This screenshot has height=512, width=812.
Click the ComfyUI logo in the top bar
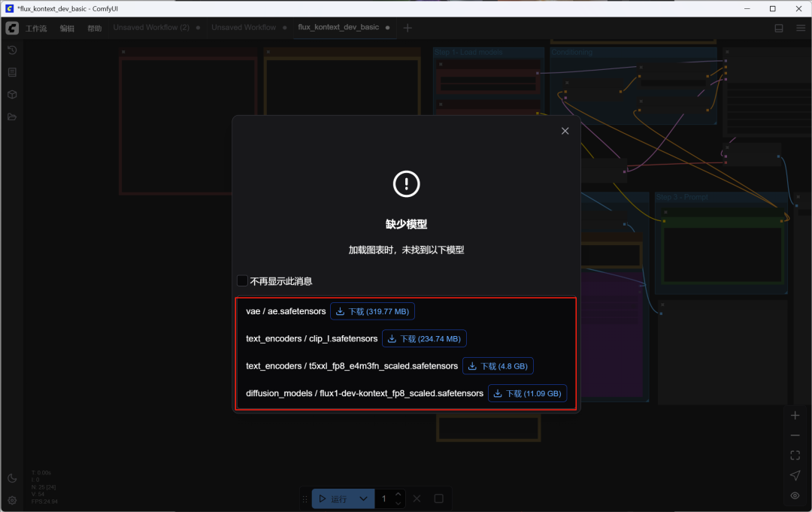pyautogui.click(x=12, y=28)
